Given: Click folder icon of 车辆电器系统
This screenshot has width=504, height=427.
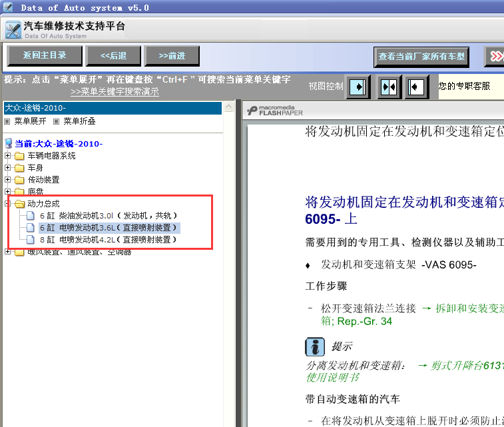Looking at the screenshot, I should tap(19, 156).
